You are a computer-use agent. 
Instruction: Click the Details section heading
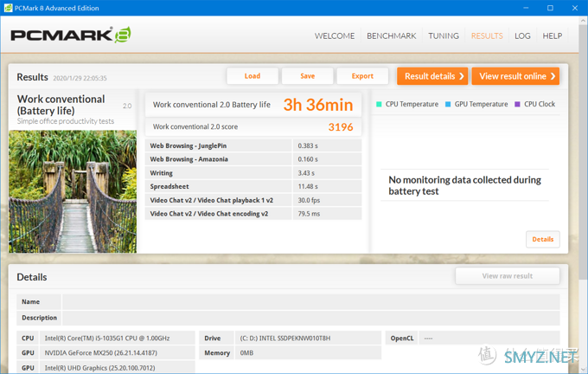click(32, 277)
